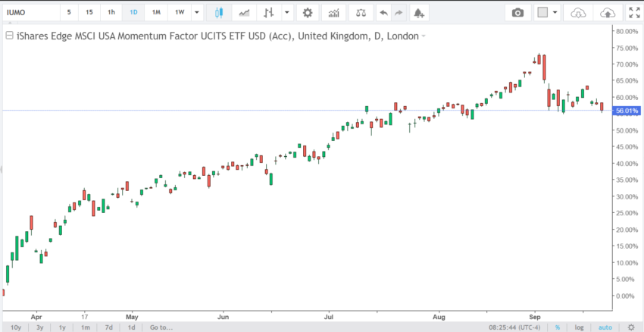The image size is (644, 332).
Task: Open the Go to... date link
Action: (161, 327)
